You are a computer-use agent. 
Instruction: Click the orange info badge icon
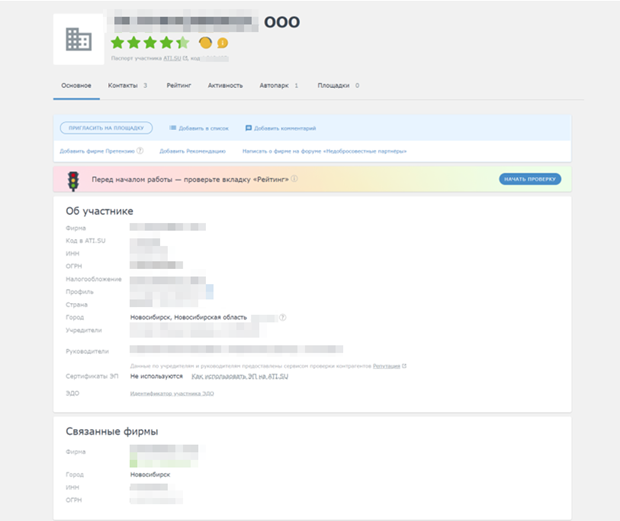click(x=223, y=43)
